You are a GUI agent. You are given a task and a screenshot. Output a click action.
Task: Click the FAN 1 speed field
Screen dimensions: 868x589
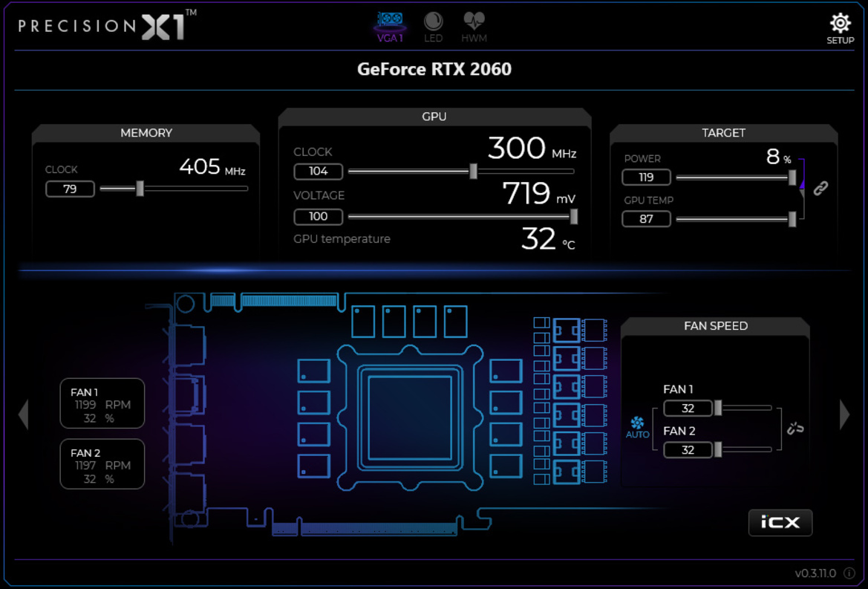tap(688, 408)
